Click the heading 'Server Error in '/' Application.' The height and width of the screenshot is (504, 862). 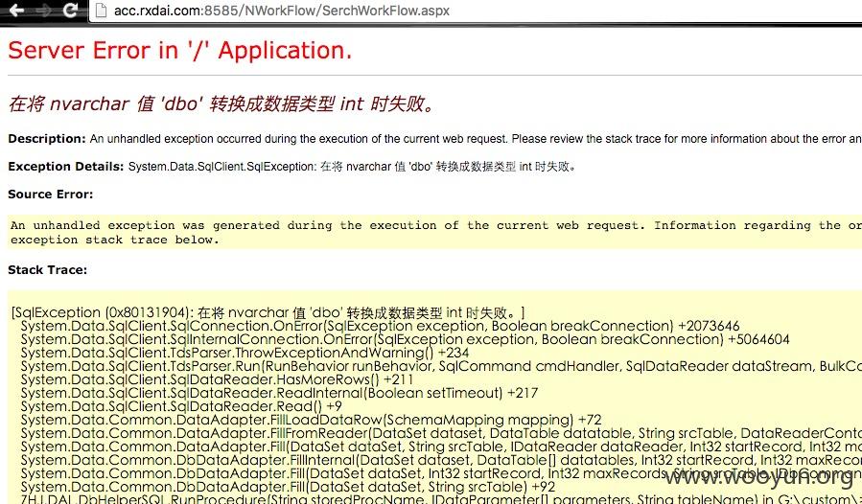click(179, 51)
